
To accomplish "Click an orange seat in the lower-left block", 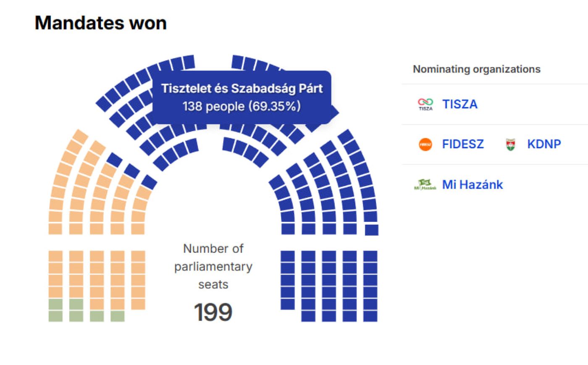I will (97, 268).
